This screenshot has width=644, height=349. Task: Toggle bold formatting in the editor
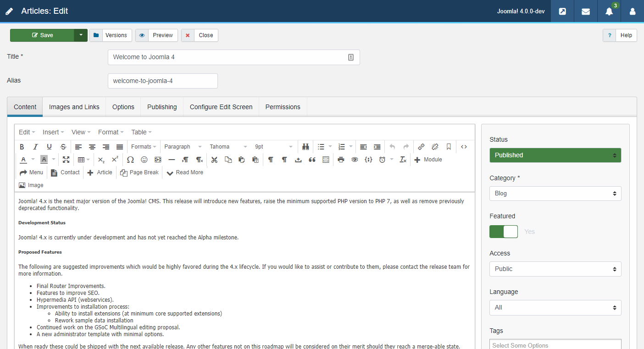[22, 147]
